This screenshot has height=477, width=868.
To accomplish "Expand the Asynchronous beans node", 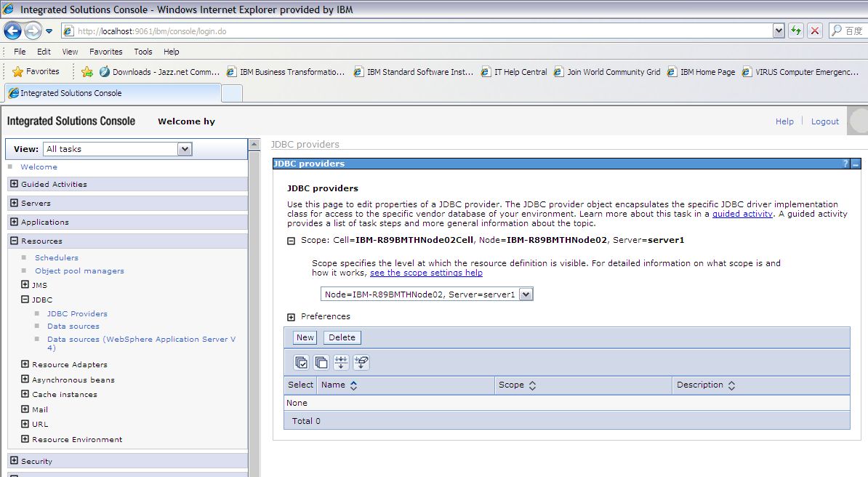I will pyautogui.click(x=25, y=379).
